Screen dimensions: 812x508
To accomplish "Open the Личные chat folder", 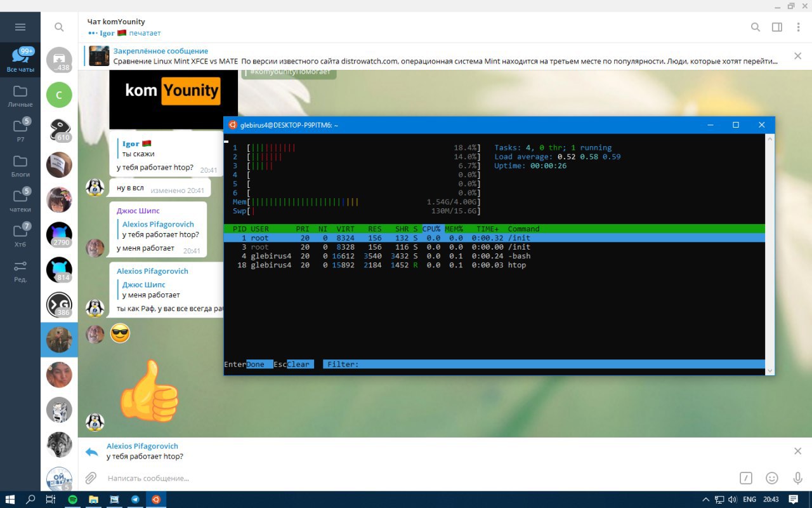I will 20,95.
